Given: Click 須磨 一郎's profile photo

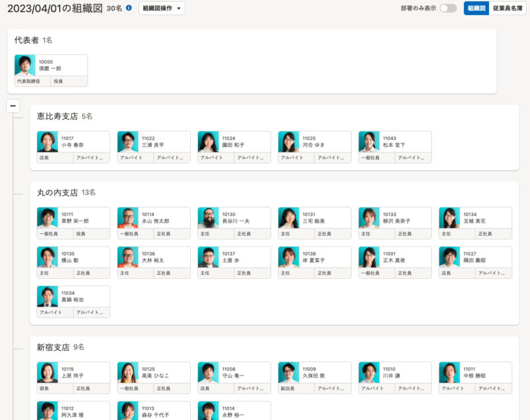Looking at the screenshot, I should [25, 65].
